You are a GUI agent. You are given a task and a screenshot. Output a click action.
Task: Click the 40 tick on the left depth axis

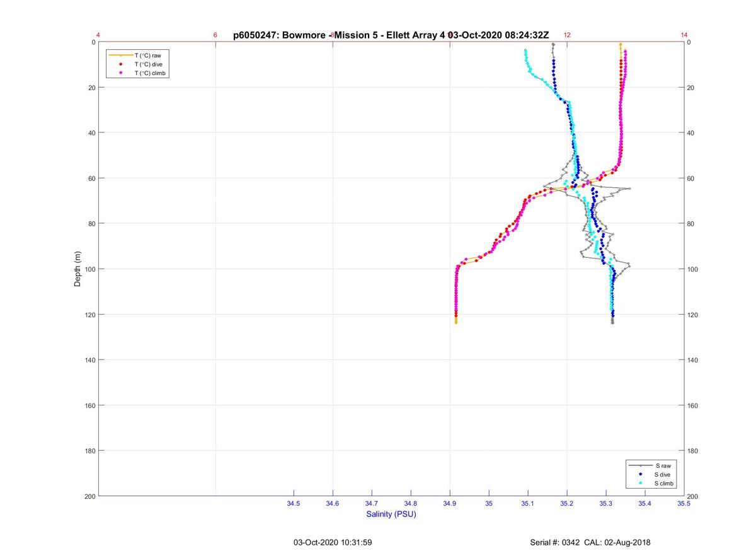click(91, 133)
